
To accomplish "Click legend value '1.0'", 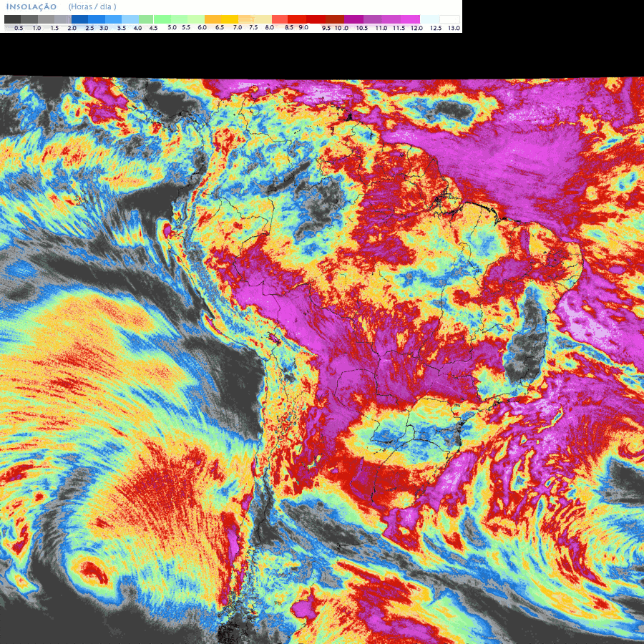I will click(36, 28).
